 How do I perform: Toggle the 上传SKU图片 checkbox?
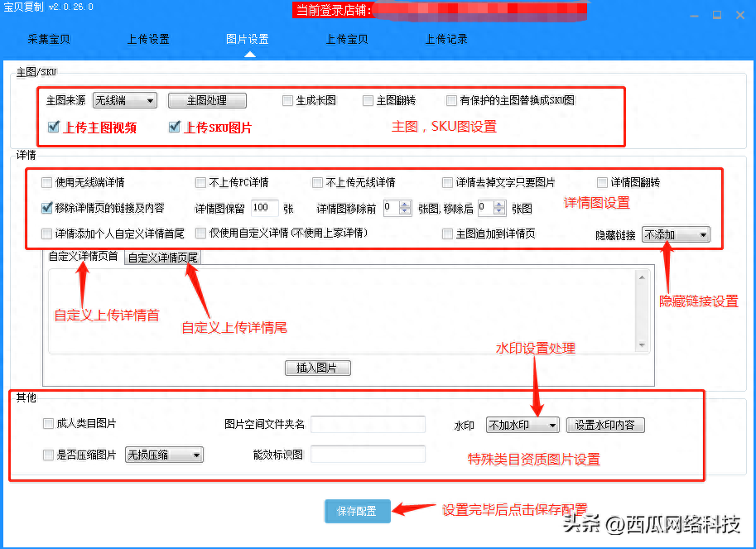[175, 128]
